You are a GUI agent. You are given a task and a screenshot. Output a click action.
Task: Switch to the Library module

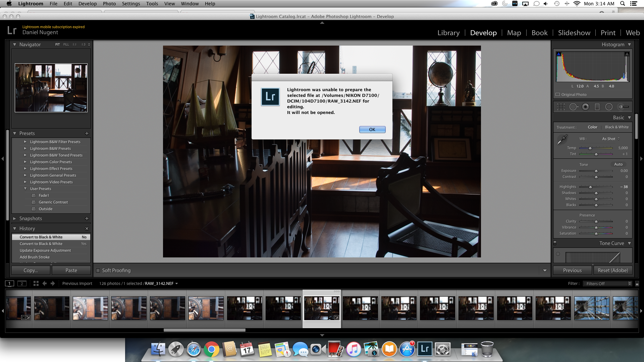click(x=448, y=33)
